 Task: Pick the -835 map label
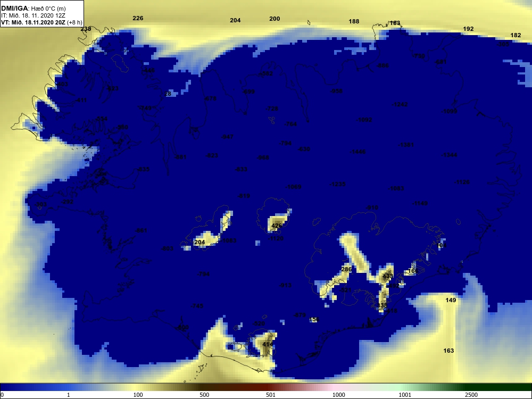(143, 169)
